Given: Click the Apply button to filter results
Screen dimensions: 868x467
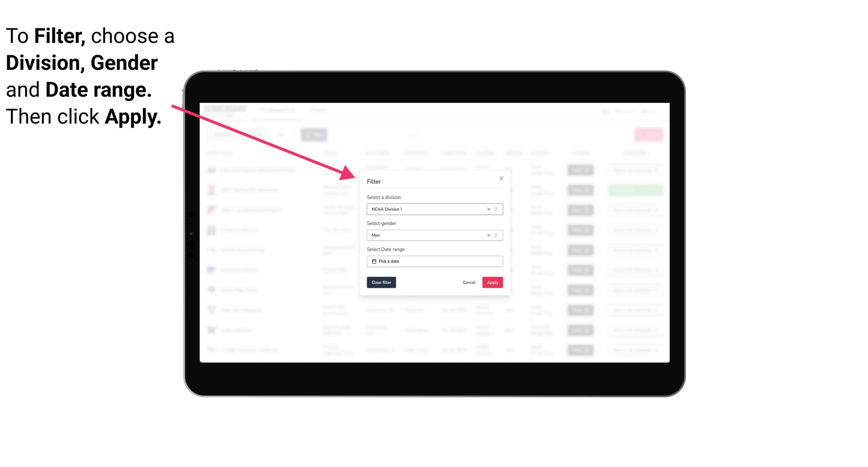Looking at the screenshot, I should (x=492, y=283).
